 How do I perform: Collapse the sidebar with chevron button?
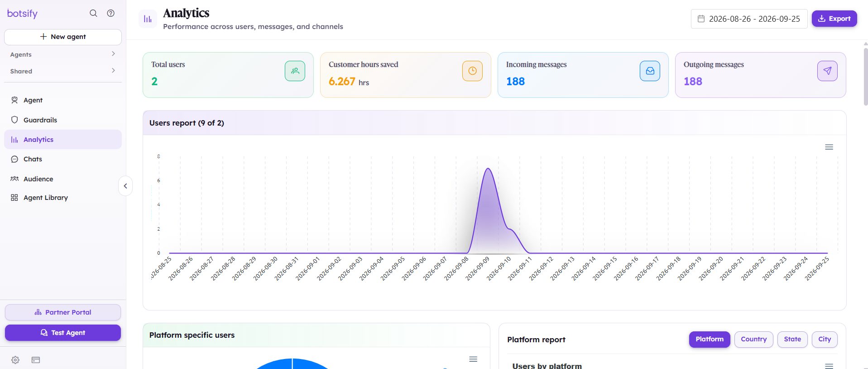pyautogui.click(x=125, y=186)
